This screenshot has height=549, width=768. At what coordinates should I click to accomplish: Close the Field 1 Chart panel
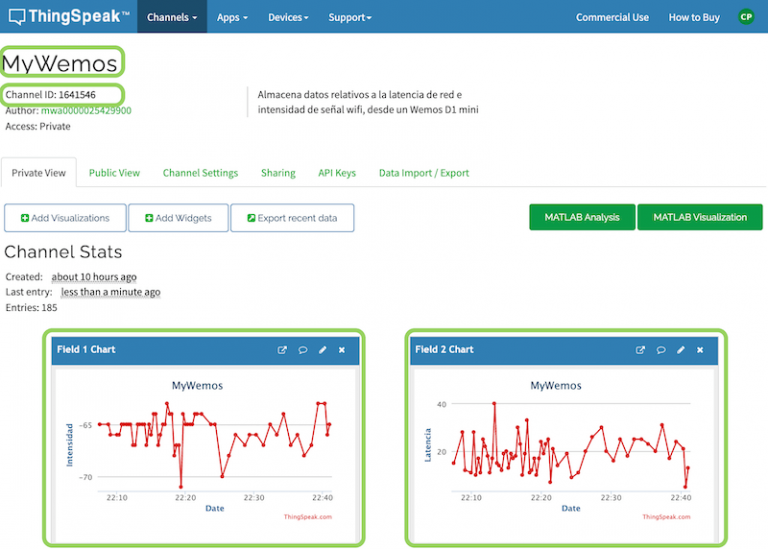point(342,350)
